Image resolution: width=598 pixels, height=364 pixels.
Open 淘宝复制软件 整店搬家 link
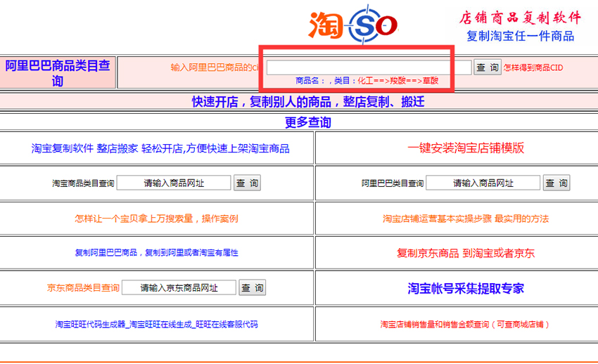160,148
